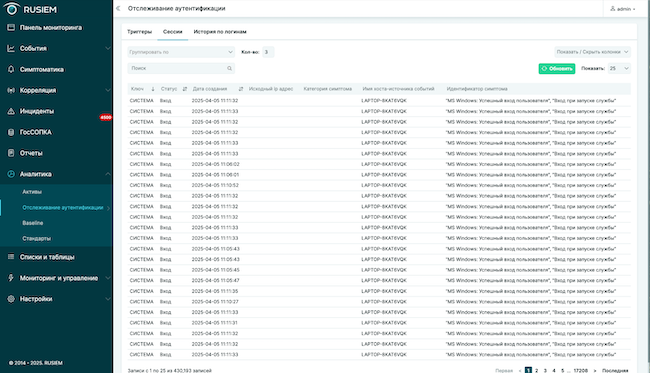Collapse the Аналитика menu chevron

[x=108, y=174]
